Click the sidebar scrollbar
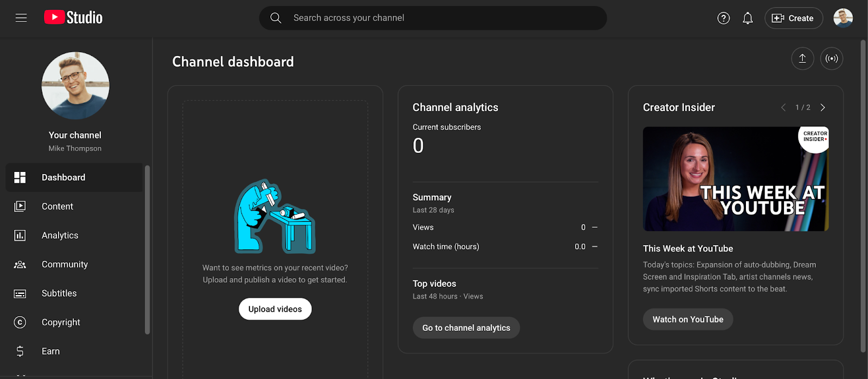The height and width of the screenshot is (379, 868). click(x=147, y=249)
